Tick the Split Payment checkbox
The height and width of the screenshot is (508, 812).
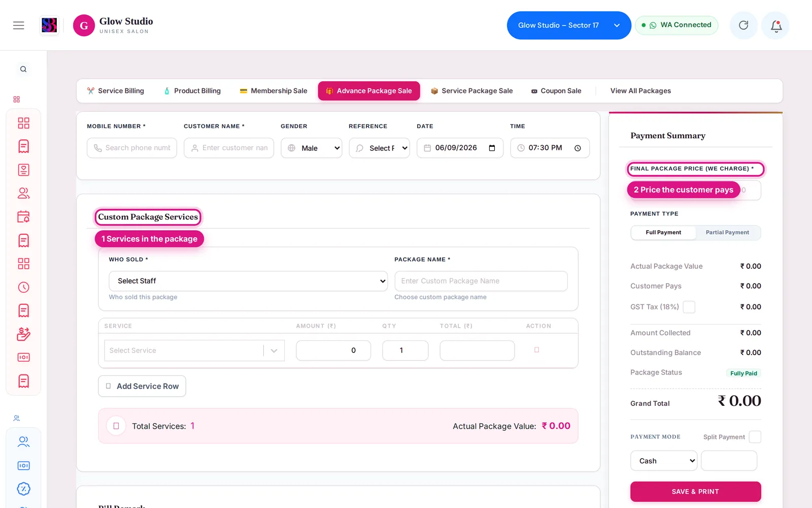click(755, 437)
